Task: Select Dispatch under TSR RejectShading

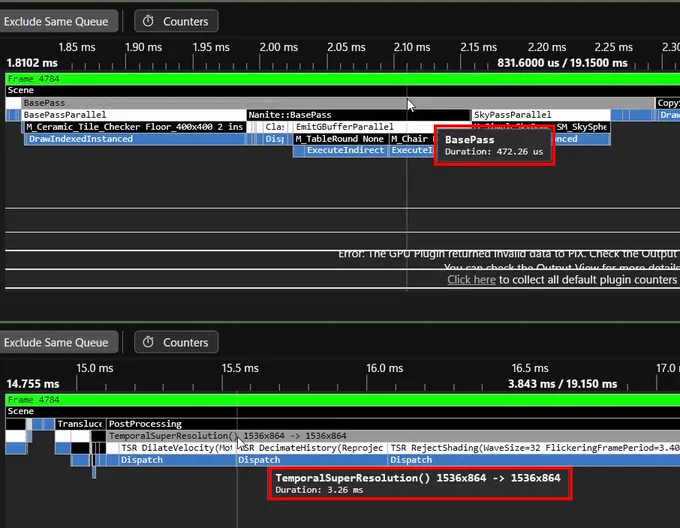Action: (534, 460)
